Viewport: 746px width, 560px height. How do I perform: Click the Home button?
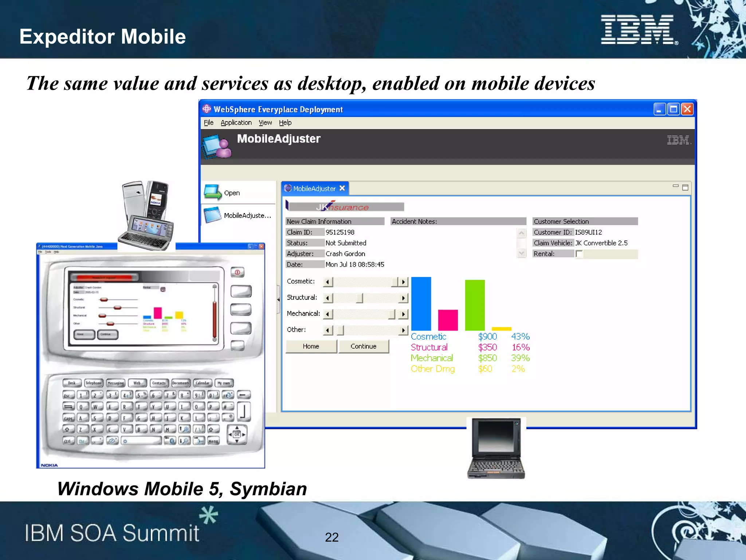pos(311,346)
